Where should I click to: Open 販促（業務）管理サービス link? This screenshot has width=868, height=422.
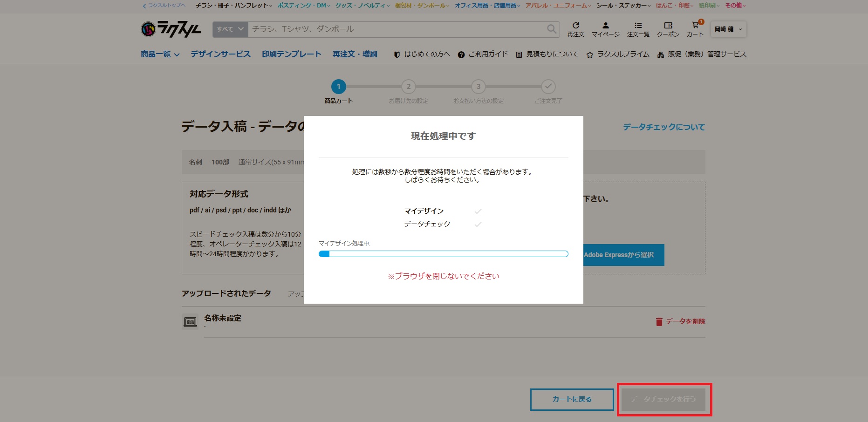(x=702, y=54)
